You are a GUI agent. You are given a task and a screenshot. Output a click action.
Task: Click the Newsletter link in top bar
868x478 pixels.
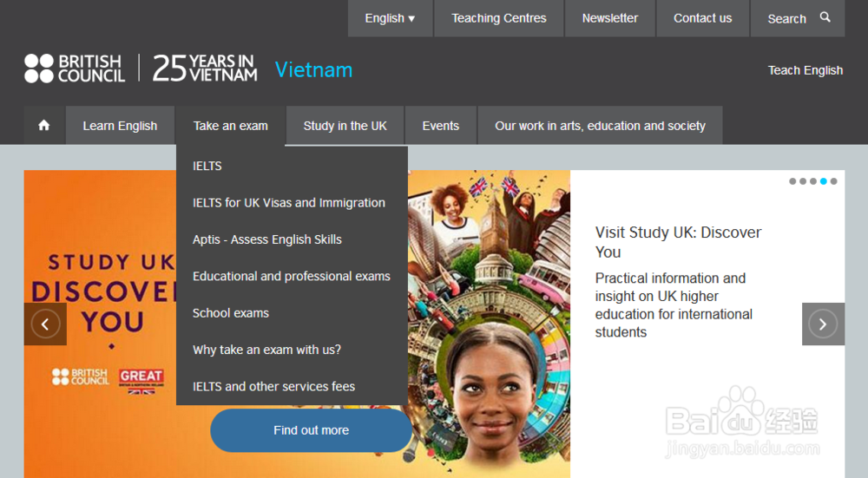tap(610, 18)
